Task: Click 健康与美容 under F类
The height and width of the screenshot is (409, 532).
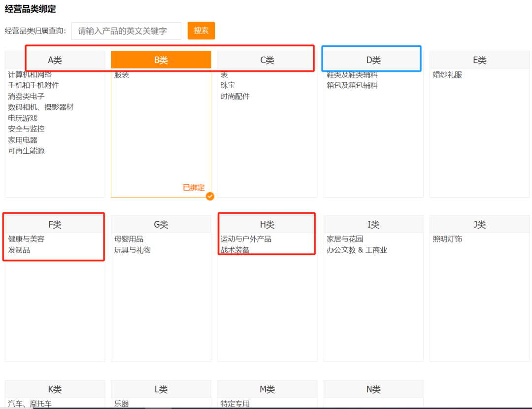Action: pos(24,239)
